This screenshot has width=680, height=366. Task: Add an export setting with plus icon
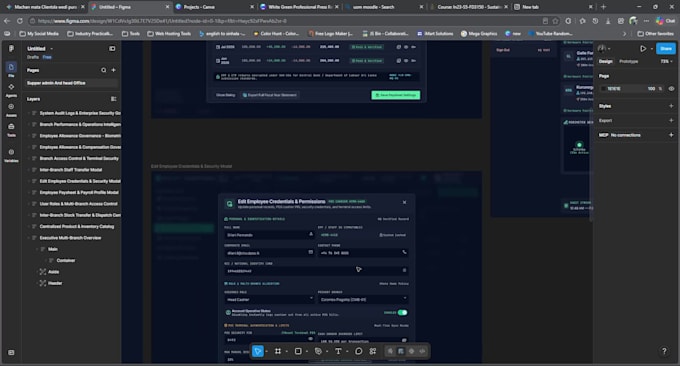pyautogui.click(x=671, y=121)
